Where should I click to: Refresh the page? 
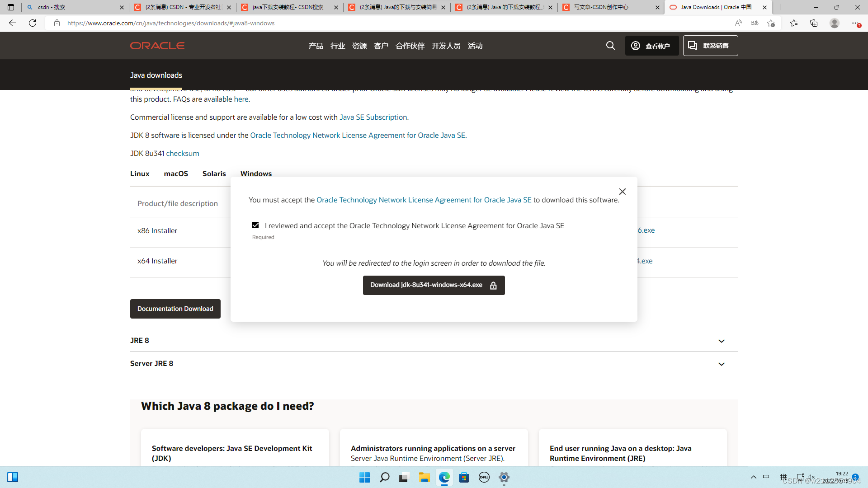[33, 23]
